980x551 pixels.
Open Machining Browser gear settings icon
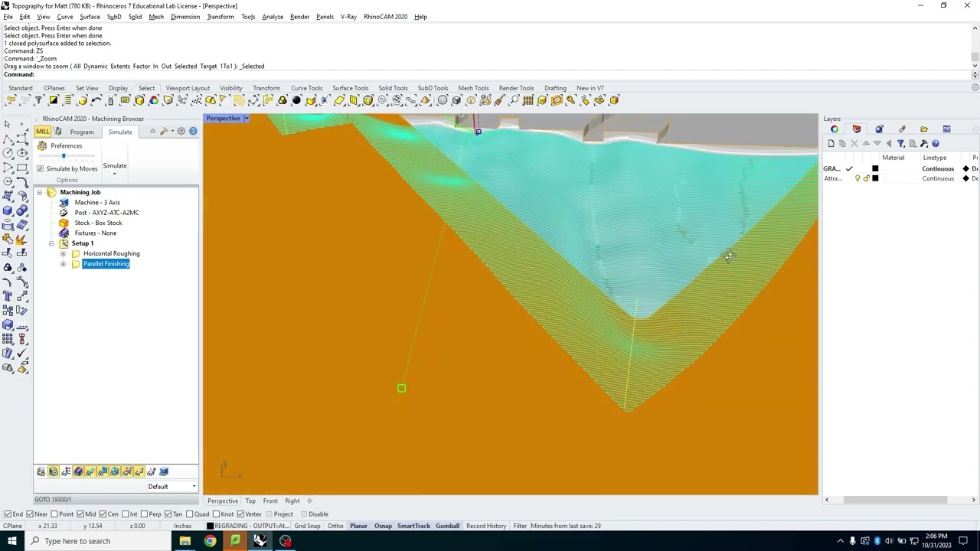coord(181,132)
